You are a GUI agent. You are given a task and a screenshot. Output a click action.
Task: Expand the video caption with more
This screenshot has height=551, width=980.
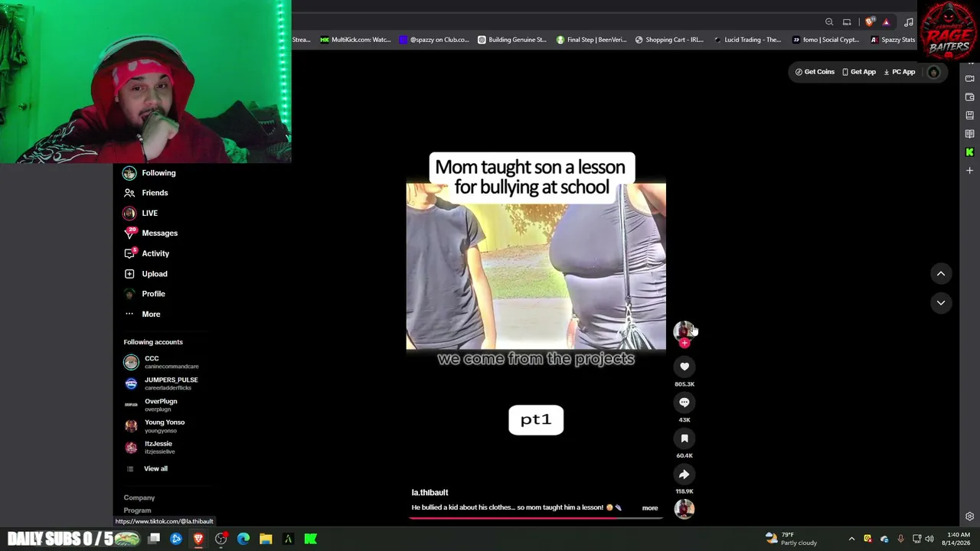(650, 508)
